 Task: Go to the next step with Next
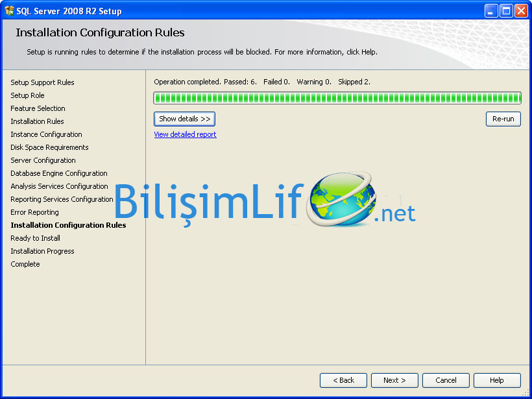[394, 380]
